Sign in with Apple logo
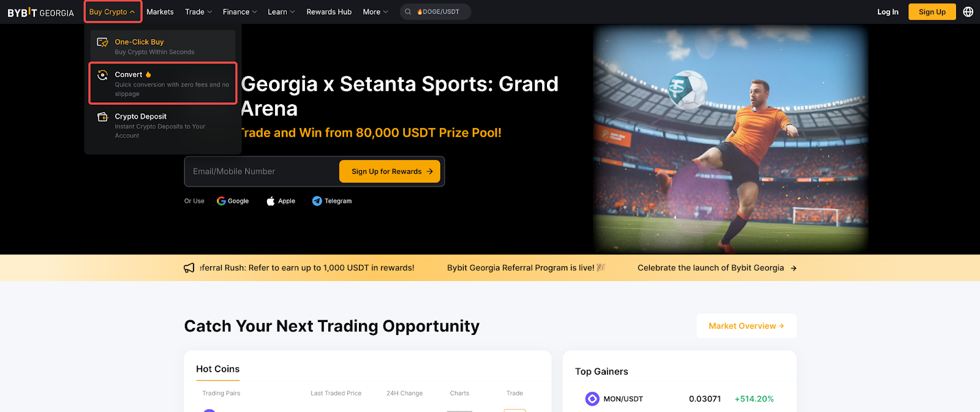 tap(271, 201)
